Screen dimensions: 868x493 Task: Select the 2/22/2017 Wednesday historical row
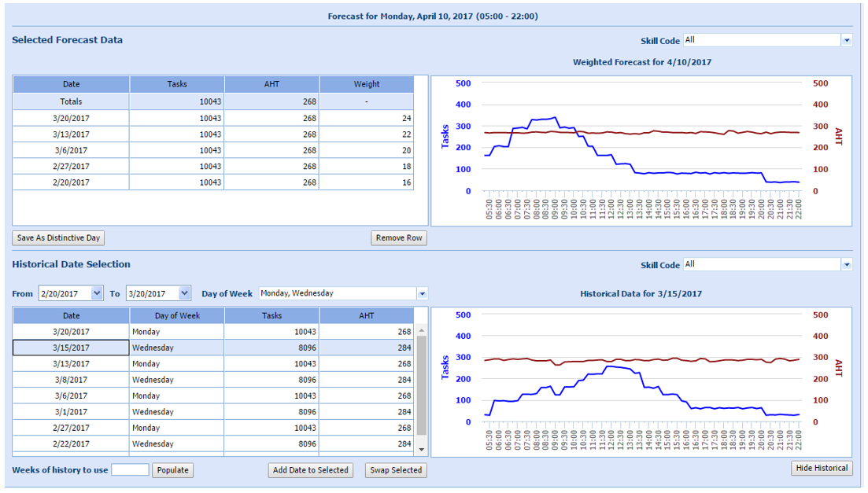click(x=212, y=443)
